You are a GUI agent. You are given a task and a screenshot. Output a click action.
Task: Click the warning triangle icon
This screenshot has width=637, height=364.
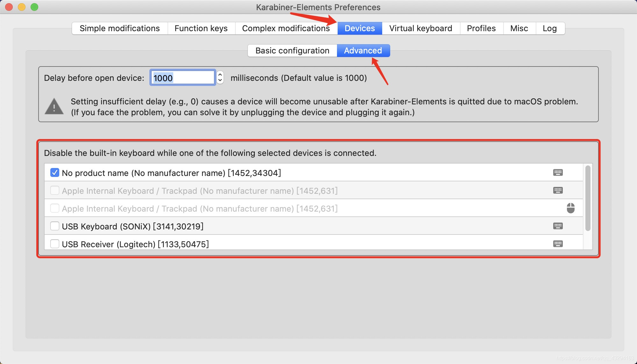tap(54, 107)
